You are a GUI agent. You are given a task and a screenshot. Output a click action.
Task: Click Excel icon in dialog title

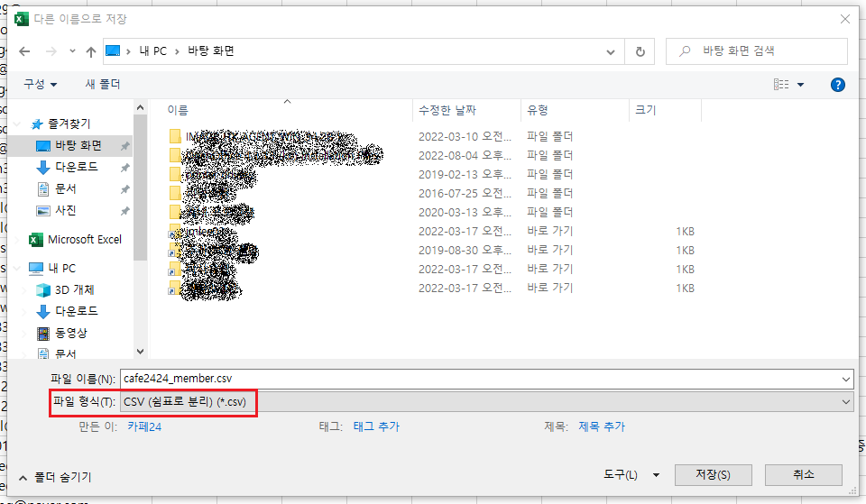(x=22, y=19)
